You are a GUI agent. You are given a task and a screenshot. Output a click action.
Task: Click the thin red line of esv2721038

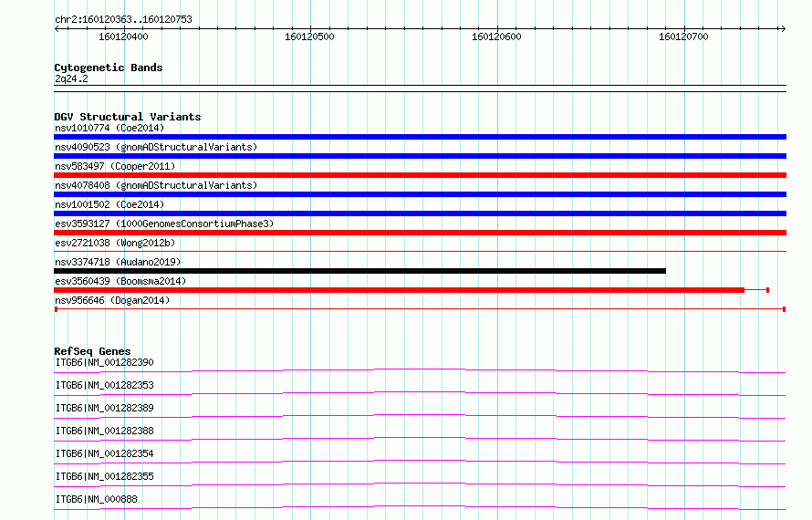(420, 252)
